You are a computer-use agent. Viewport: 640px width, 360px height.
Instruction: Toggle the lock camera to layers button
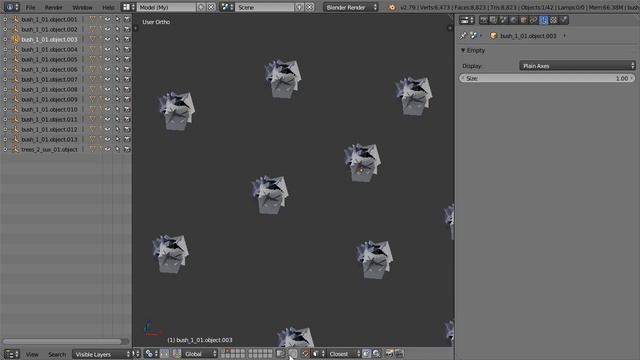pos(280,354)
